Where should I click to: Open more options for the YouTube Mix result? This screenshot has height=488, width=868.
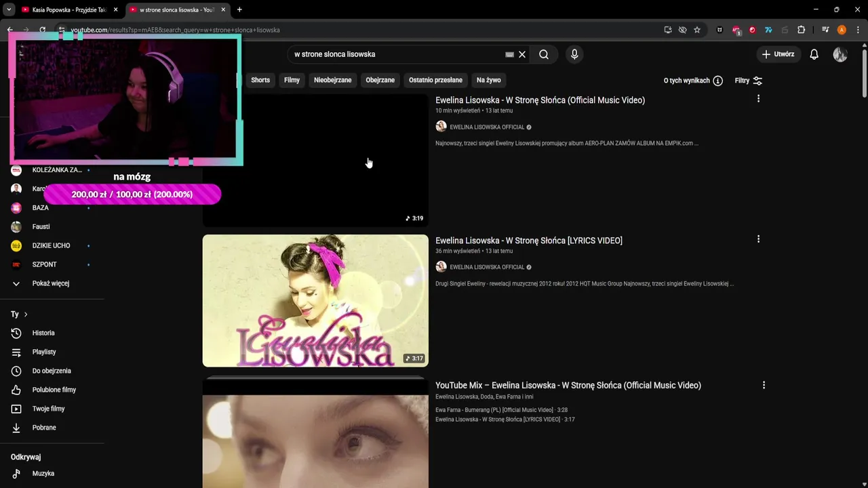tap(764, 385)
